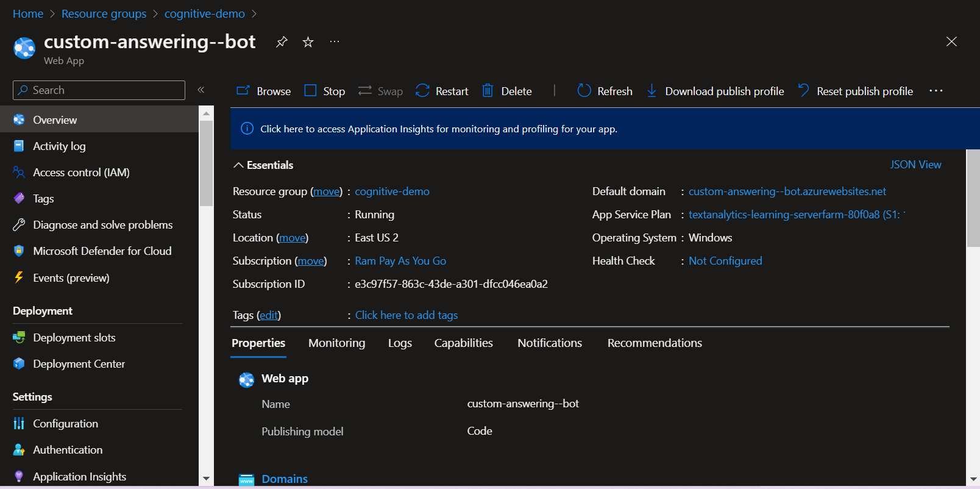The width and height of the screenshot is (980, 489).
Task: Select the Subscription ID value text
Action: click(x=451, y=284)
